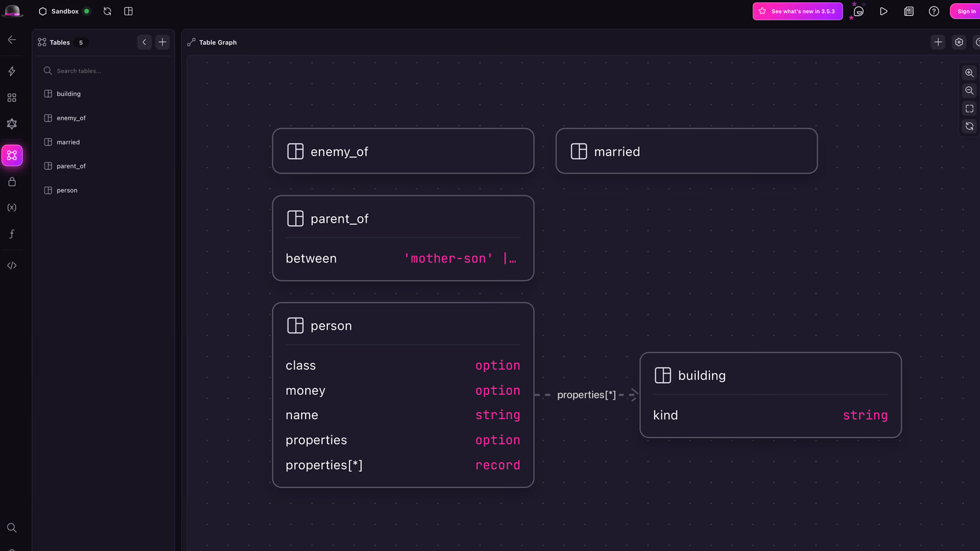Select the parent_of table in list
980x551 pixels.
point(71,166)
